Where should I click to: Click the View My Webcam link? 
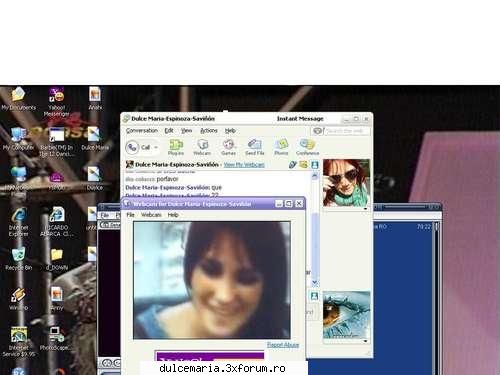point(244,165)
